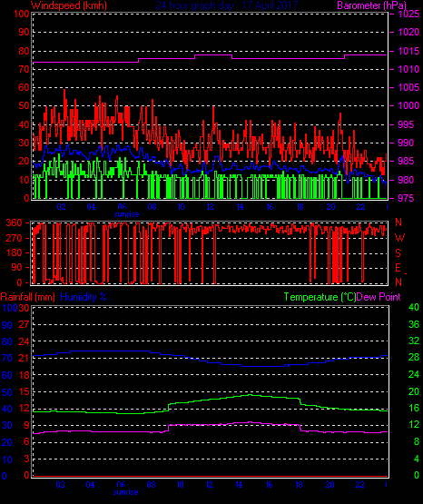423x504 pixels.
Task: Select the '36' temperature axis value
Action: click(x=414, y=324)
